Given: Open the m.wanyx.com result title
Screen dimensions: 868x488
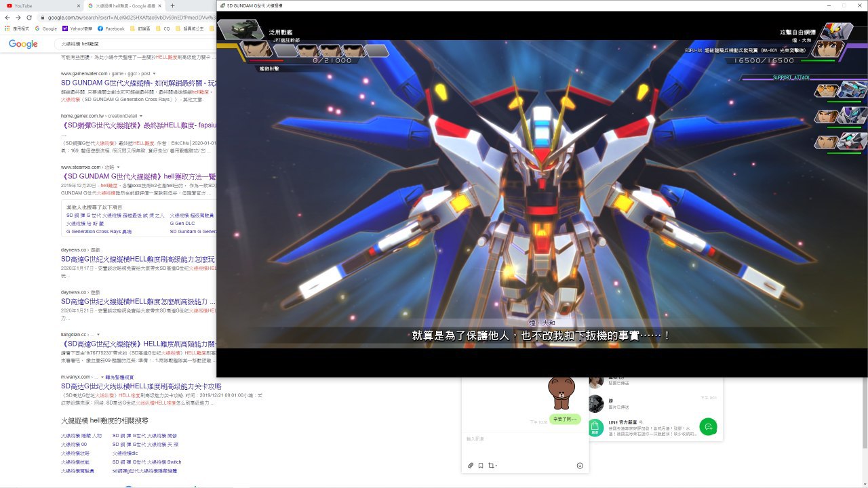Looking at the screenshot, I should (141, 386).
